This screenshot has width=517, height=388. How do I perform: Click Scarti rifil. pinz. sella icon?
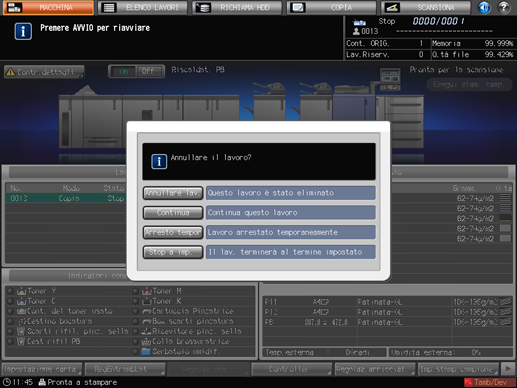pyautogui.click(x=21, y=331)
